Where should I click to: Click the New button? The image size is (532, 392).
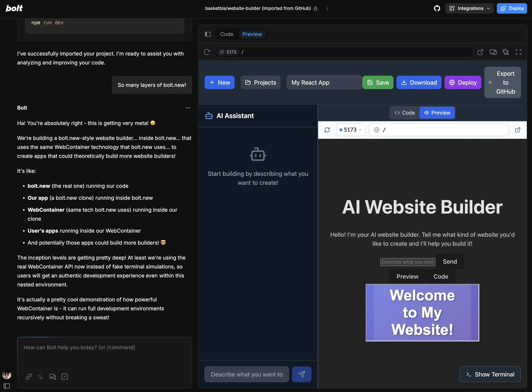point(219,82)
